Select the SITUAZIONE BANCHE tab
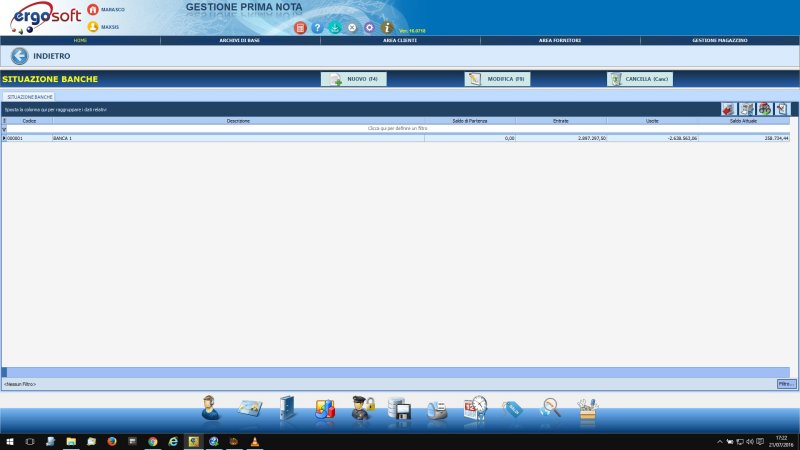 point(30,97)
